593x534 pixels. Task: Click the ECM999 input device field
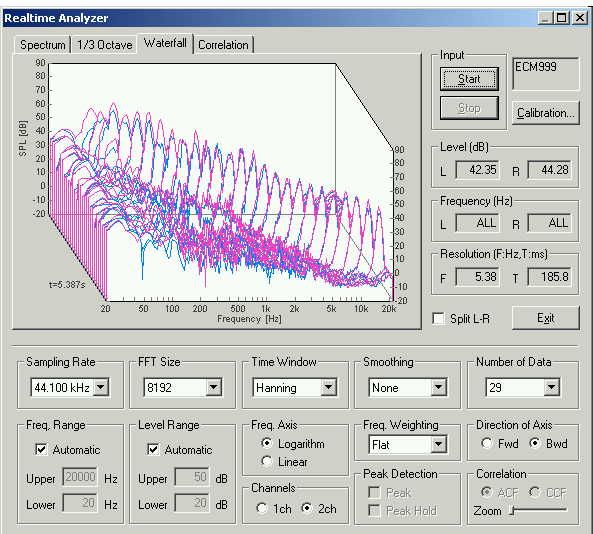point(545,74)
